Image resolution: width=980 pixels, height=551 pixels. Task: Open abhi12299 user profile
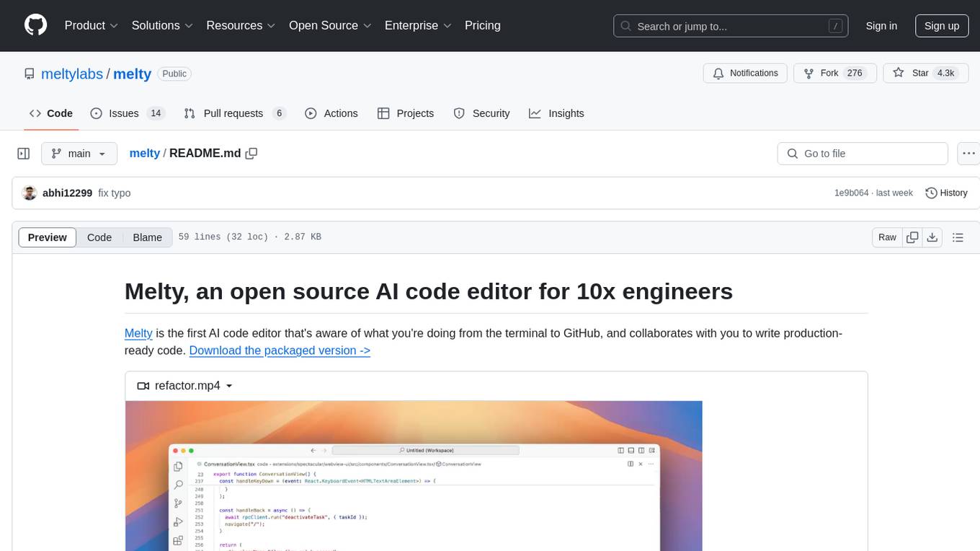(x=67, y=193)
